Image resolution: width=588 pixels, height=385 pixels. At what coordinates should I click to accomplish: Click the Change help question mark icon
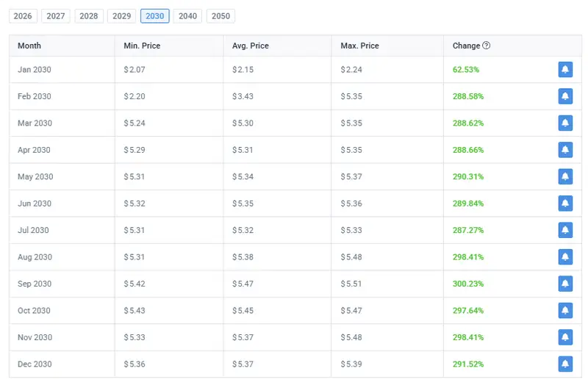pyautogui.click(x=487, y=46)
